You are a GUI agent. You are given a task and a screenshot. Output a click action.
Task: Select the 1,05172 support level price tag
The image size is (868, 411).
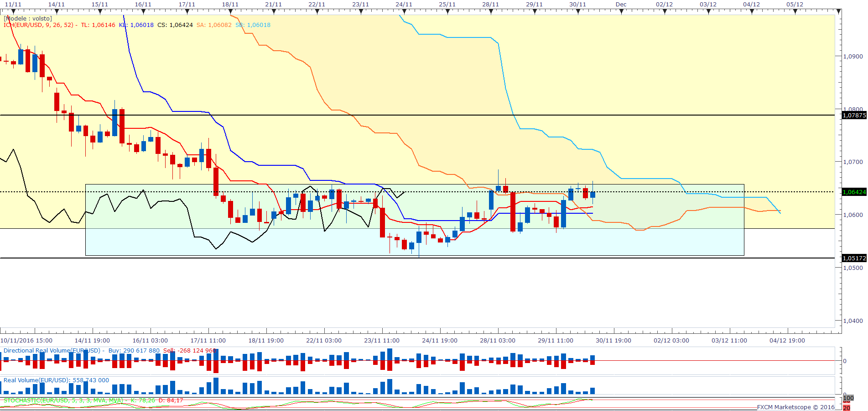[x=854, y=258]
